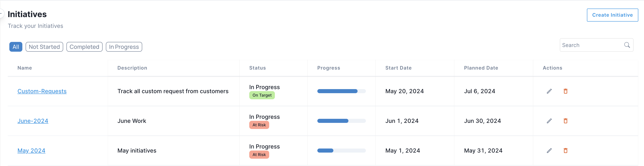This screenshot has height=166, width=644.
Task: Click the Name column header
Action: click(25, 68)
